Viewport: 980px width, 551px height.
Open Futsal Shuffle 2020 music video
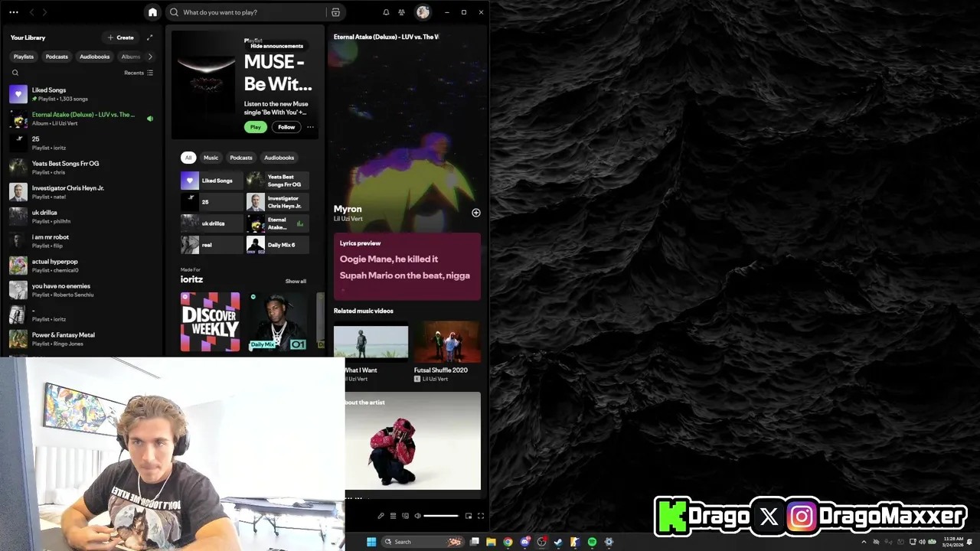pos(448,352)
